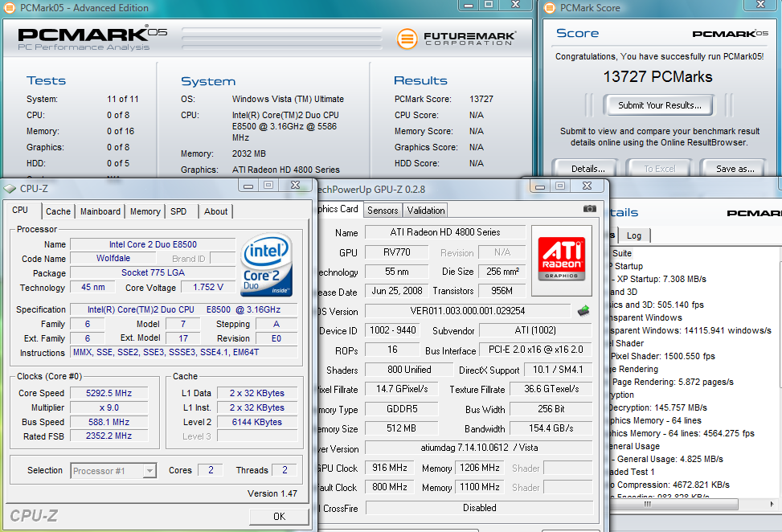Click the CPU-Z title bar icon

coord(10,189)
